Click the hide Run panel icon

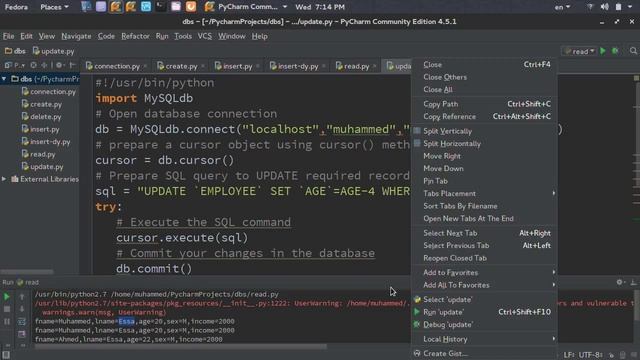633,282
